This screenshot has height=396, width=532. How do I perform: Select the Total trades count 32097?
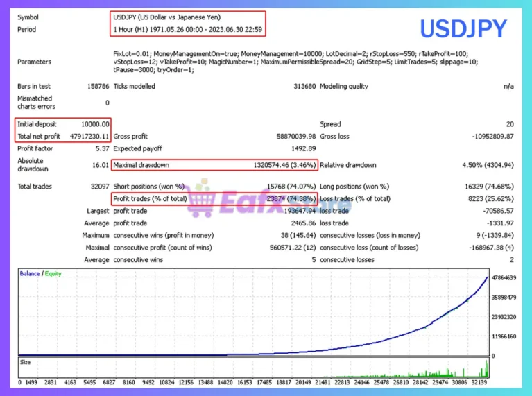[98, 187]
